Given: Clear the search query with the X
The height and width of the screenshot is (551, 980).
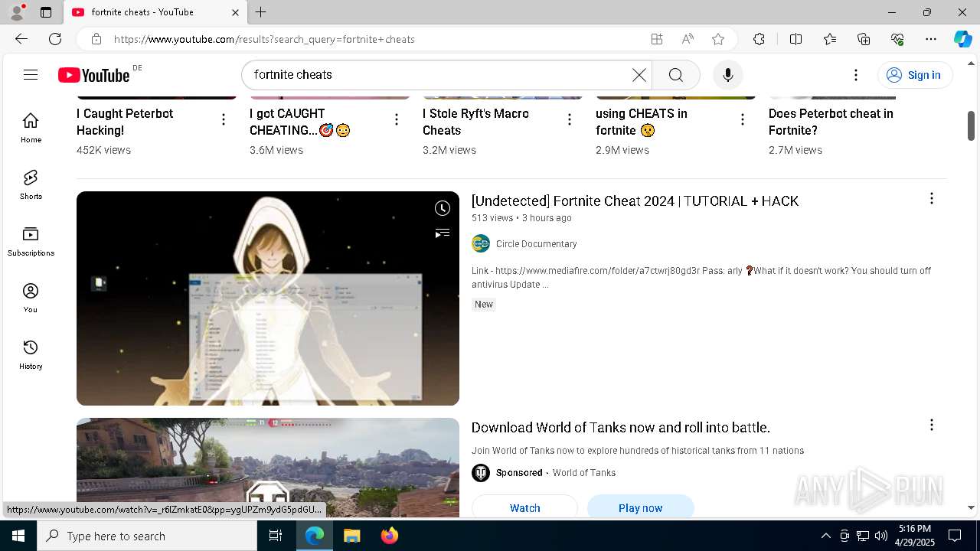Looking at the screenshot, I should click(x=639, y=75).
